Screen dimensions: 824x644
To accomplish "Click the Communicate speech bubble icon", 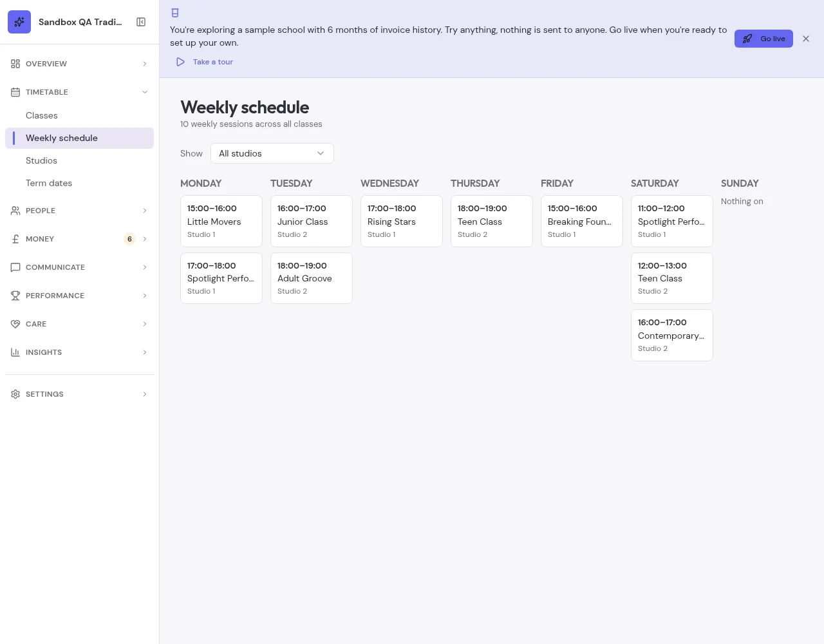I will coord(15,267).
